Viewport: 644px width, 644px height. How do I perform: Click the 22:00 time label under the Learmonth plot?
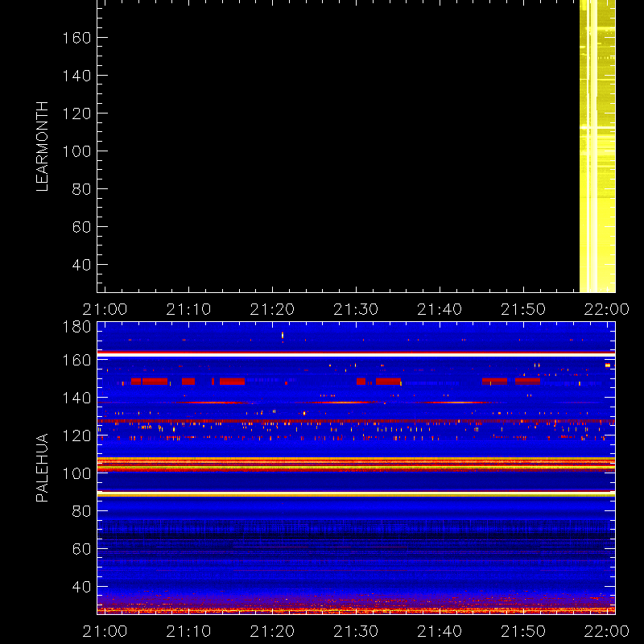(x=607, y=309)
